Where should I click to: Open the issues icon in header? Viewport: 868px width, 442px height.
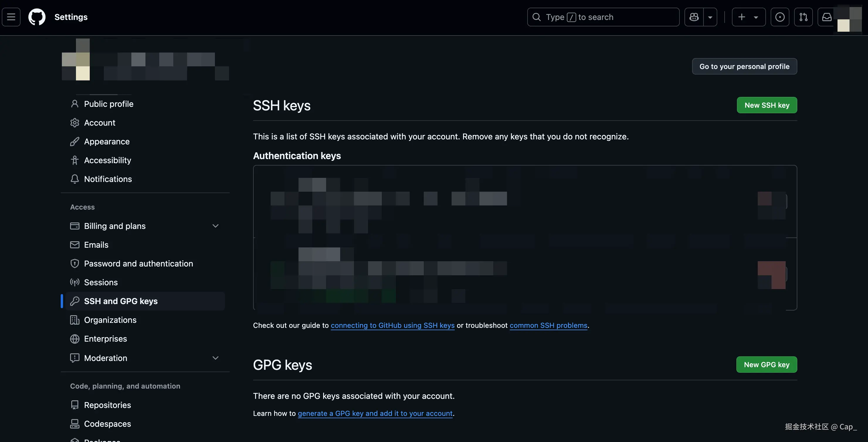780,17
